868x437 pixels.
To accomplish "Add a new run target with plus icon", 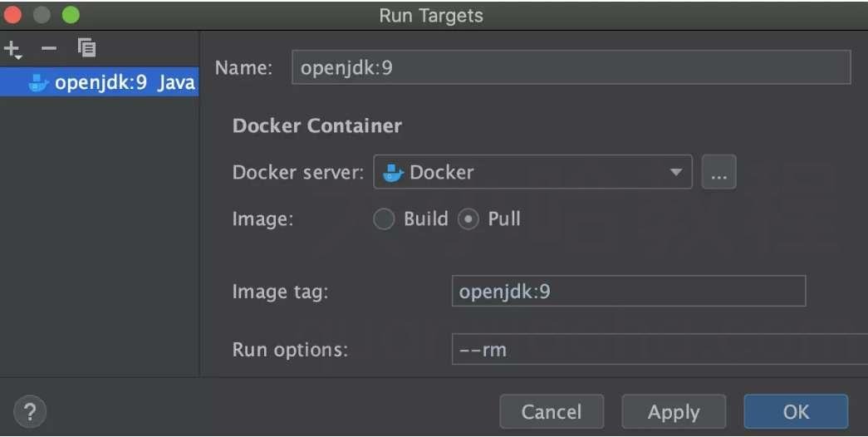I will (x=11, y=49).
